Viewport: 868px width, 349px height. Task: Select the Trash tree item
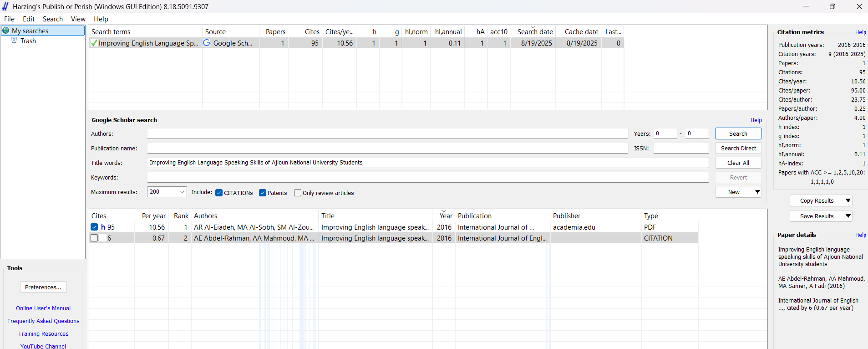coord(28,41)
